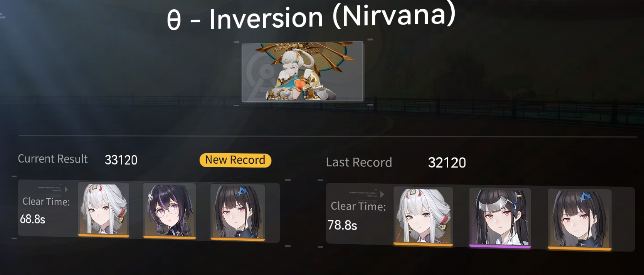Select white-haired horned portrait in Current Result
The image size is (644, 275).
tap(104, 209)
